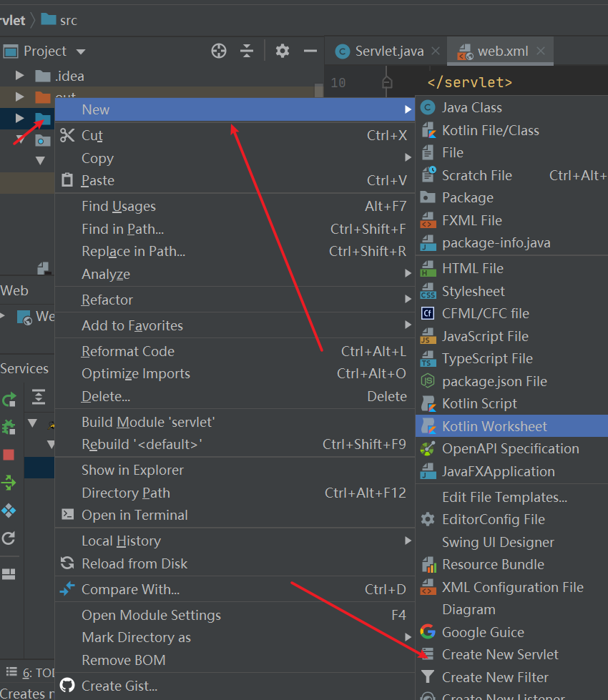The width and height of the screenshot is (608, 700).
Task: Click the Paste clipboard icon
Action: 67,180
